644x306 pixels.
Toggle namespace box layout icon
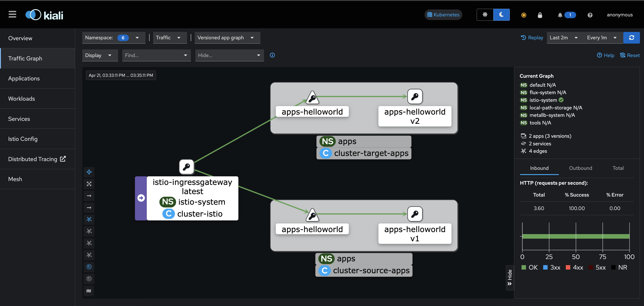click(89, 267)
